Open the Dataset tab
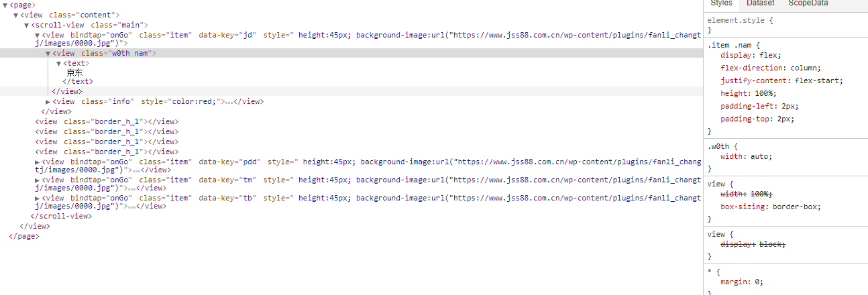The image size is (868, 295). [760, 3]
